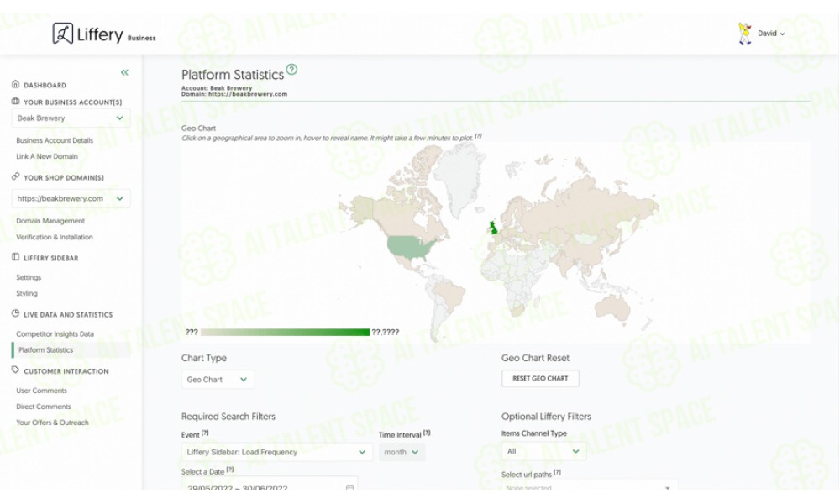Screen dimensions: 840x504
Task: Click the Select url paths help marker
Action: click(557, 472)
